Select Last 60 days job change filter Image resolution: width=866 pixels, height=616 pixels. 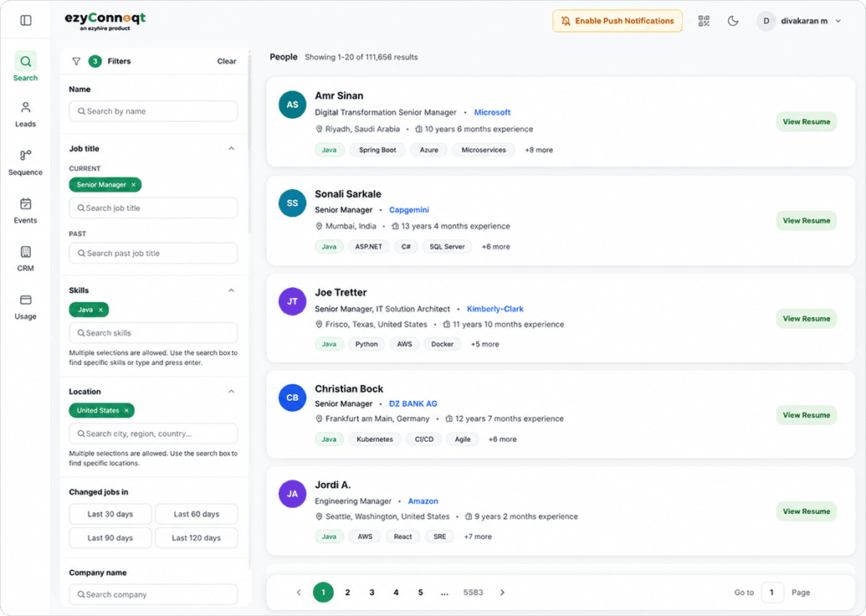[x=196, y=514]
